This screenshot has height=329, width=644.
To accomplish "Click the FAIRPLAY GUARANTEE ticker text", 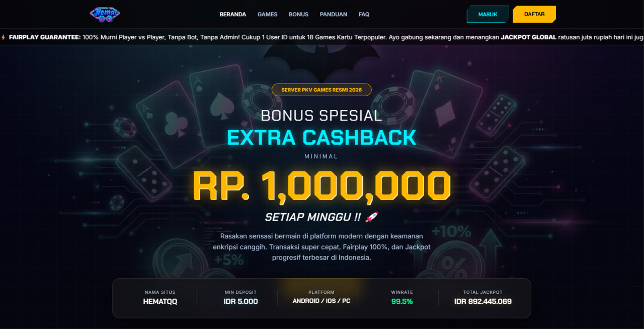I will pyautogui.click(x=45, y=37).
